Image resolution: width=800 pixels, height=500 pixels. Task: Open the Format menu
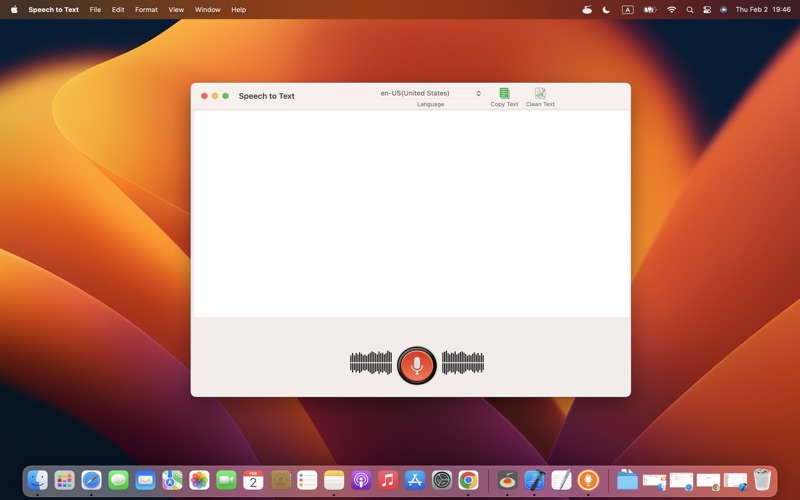tap(146, 10)
